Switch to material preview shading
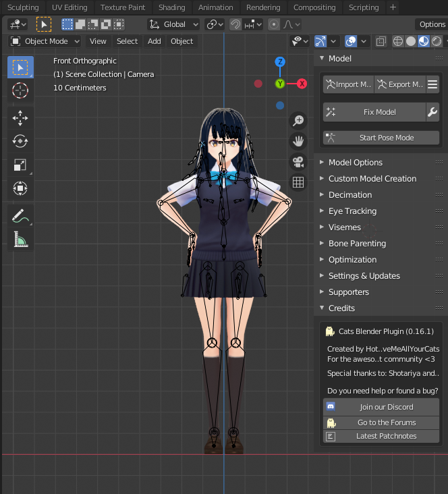 click(424, 41)
